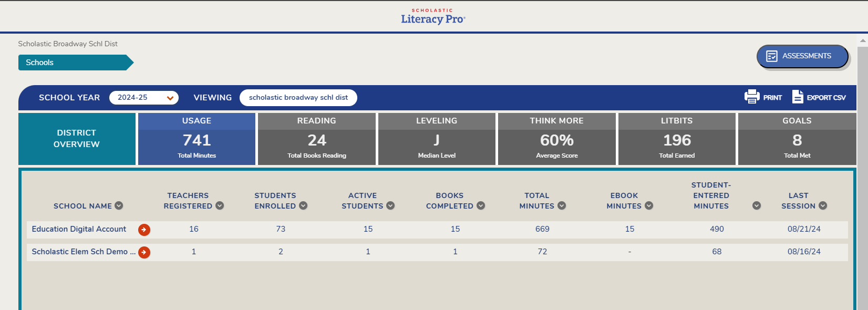
Task: Open Scholastic Elem Sch Demo arrow icon
Action: [144, 252]
